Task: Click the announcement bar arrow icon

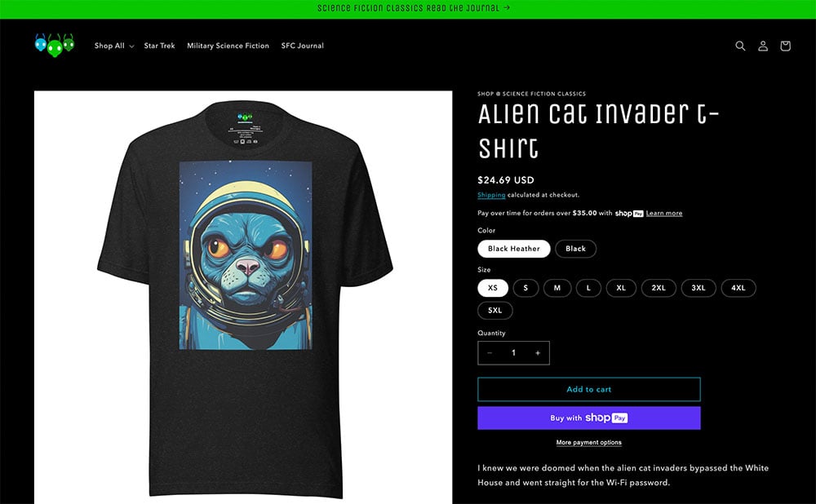Action: pyautogui.click(x=507, y=8)
